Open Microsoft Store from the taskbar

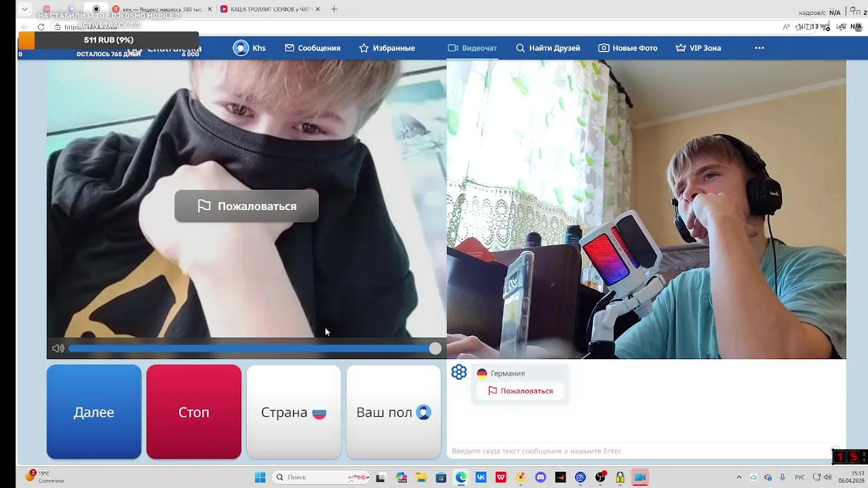click(441, 477)
